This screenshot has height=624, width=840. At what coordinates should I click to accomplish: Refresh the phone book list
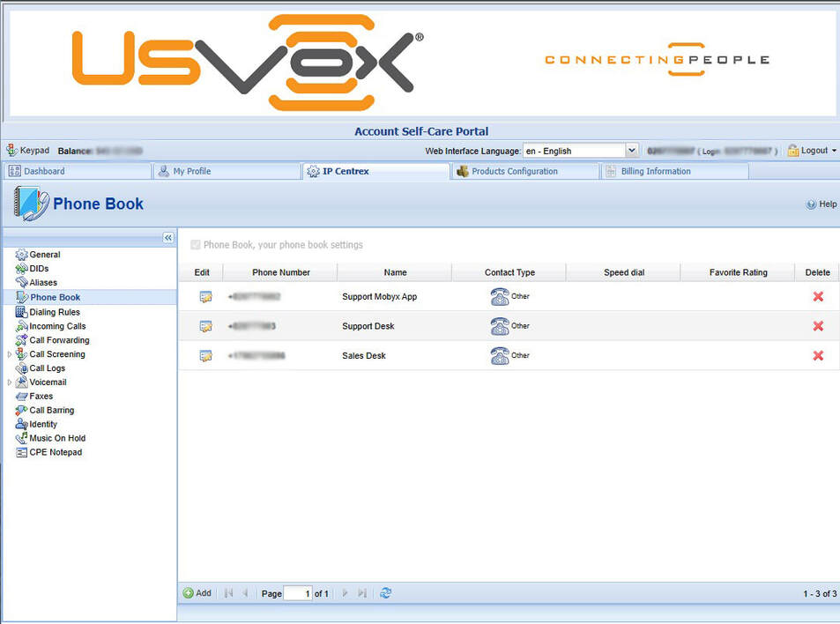click(x=386, y=593)
